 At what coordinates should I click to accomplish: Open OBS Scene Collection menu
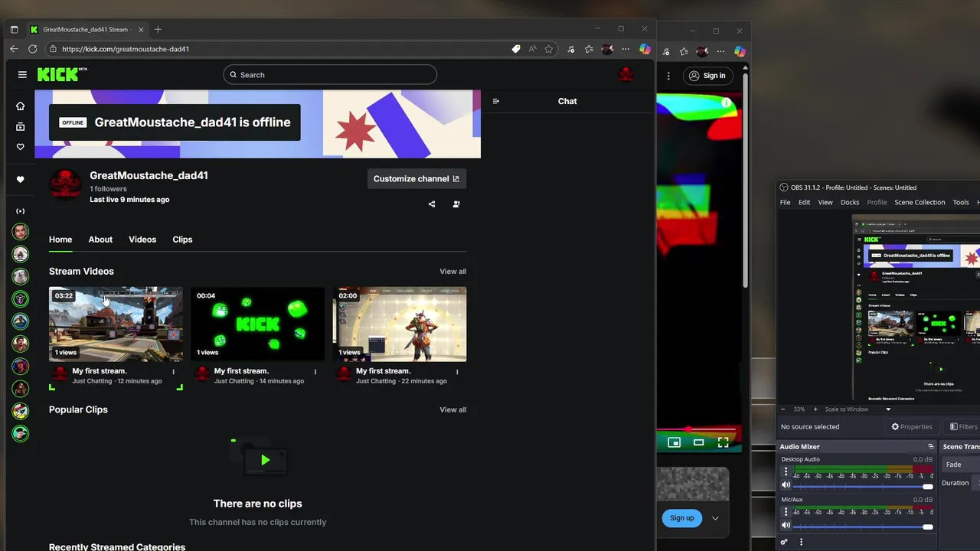[x=920, y=202]
